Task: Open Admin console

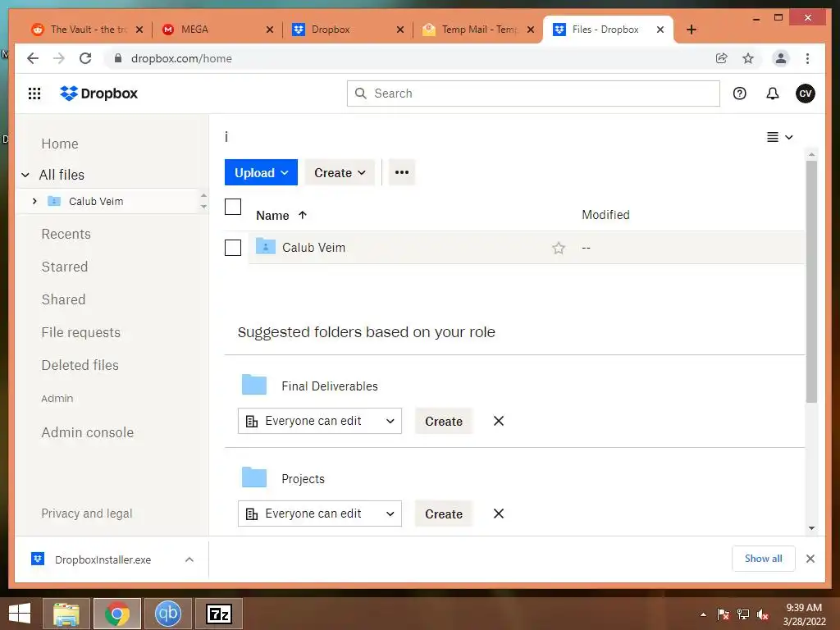Action: (x=87, y=432)
